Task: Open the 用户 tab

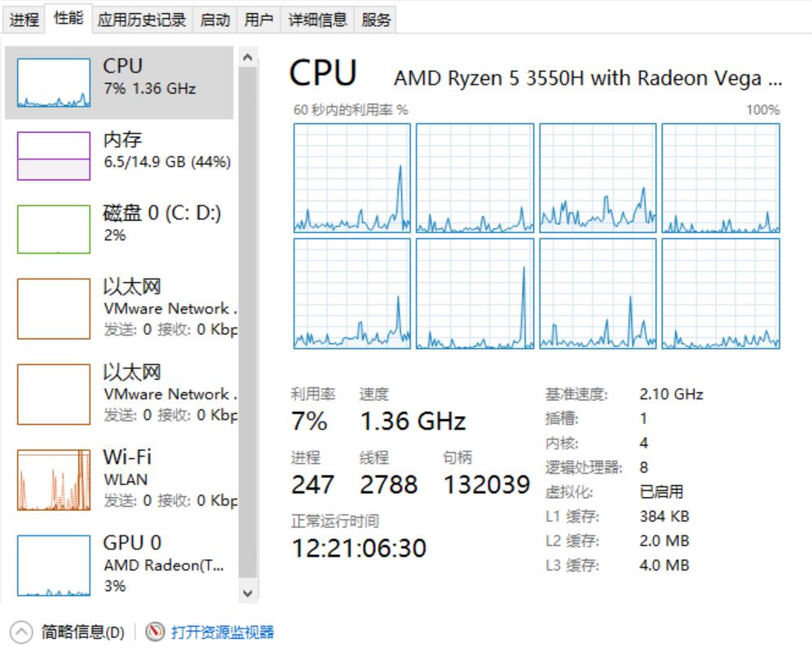Action: tap(258, 20)
